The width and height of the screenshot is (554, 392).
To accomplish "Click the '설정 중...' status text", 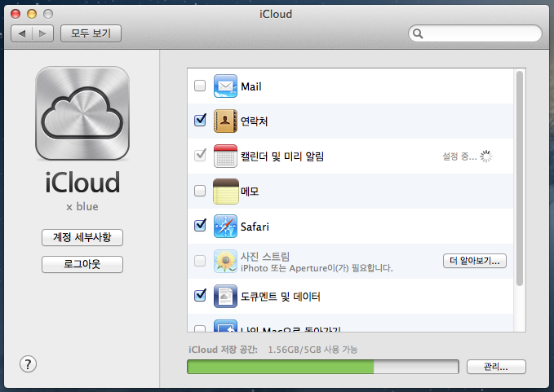I will tap(459, 156).
